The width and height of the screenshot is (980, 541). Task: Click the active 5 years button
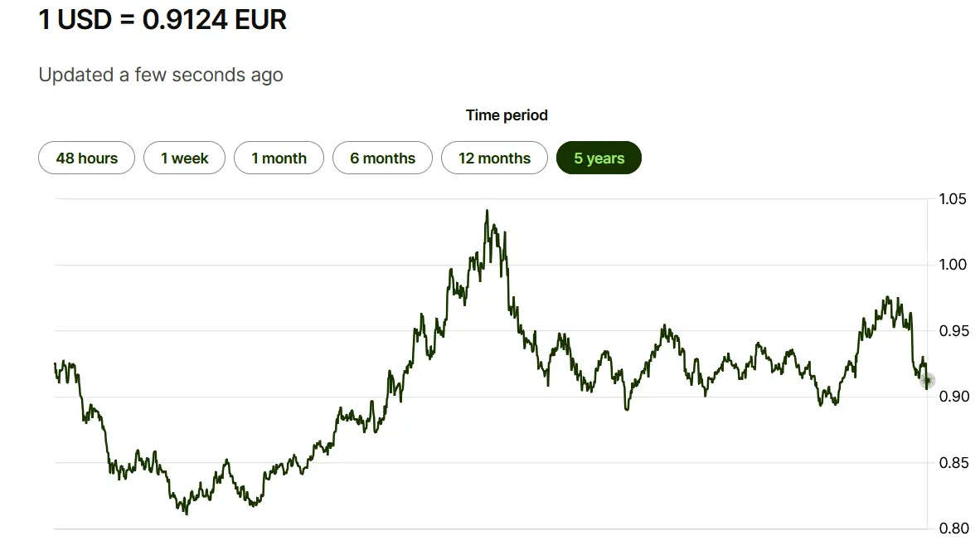pyautogui.click(x=599, y=158)
